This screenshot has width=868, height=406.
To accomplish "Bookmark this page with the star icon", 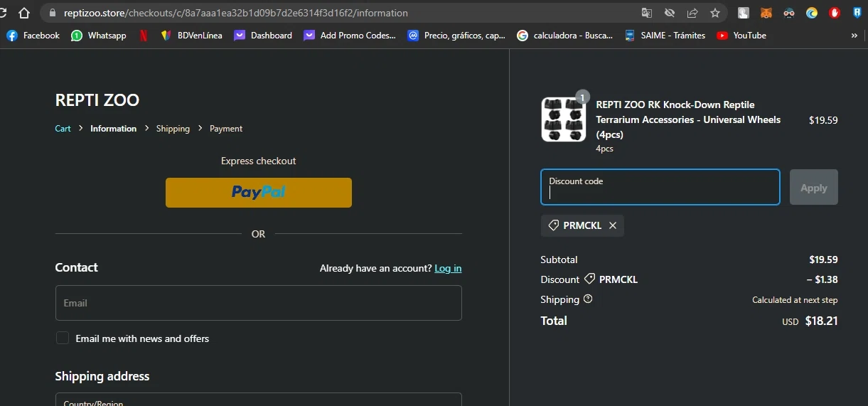I will 715,13.
